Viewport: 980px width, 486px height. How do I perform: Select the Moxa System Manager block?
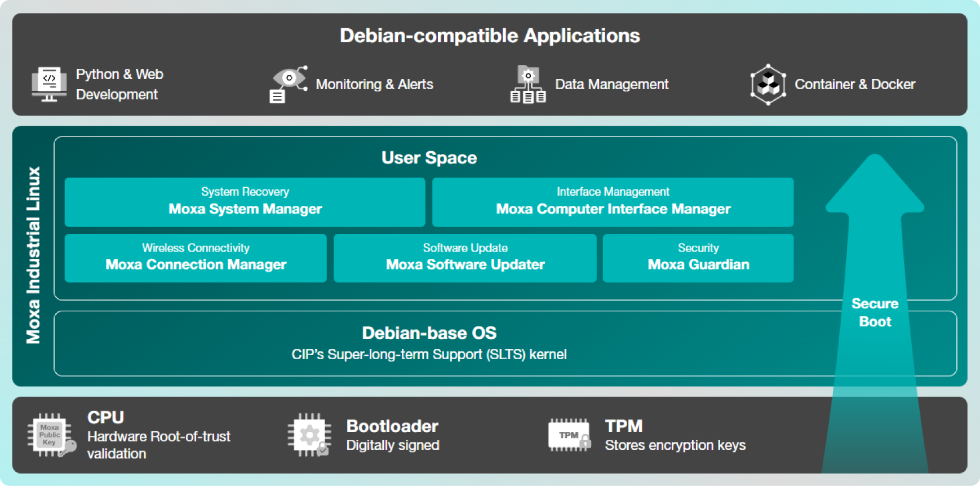[x=245, y=202]
